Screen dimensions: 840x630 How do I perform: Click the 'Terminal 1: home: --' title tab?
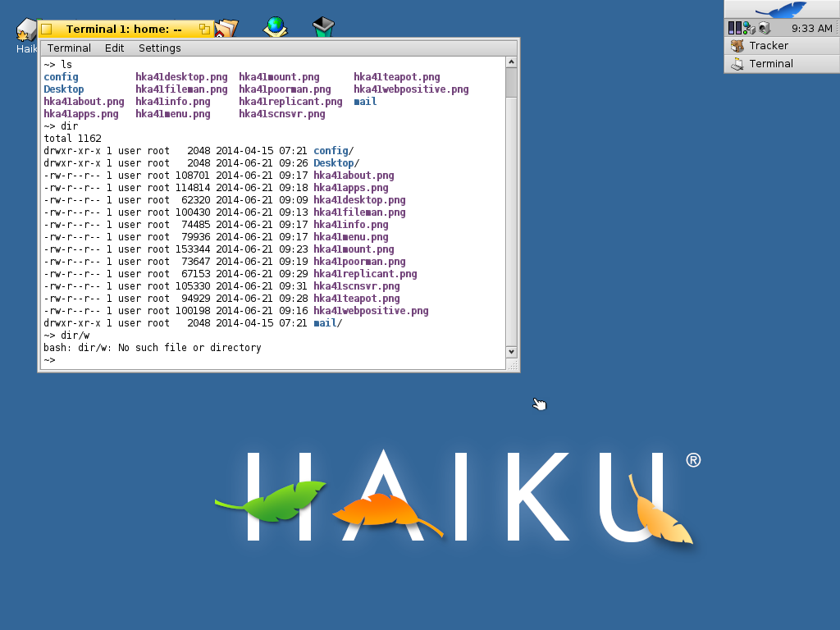(x=124, y=29)
